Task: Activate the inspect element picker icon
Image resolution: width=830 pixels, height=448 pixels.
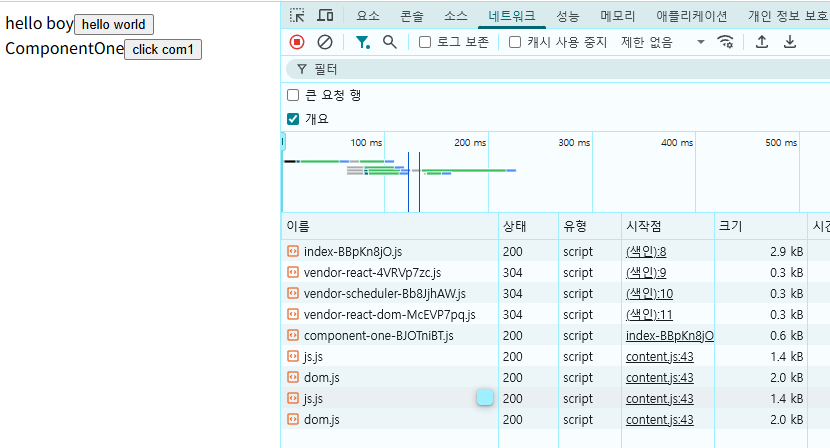Action: 297,15
